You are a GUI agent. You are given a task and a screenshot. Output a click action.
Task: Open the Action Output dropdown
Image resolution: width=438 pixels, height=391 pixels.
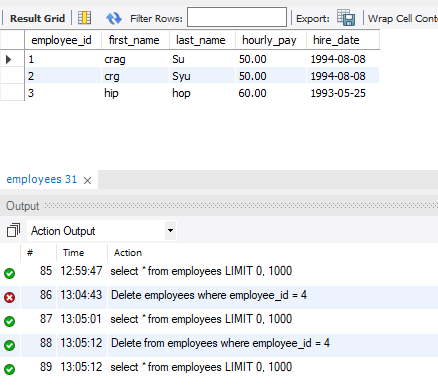[170, 230]
